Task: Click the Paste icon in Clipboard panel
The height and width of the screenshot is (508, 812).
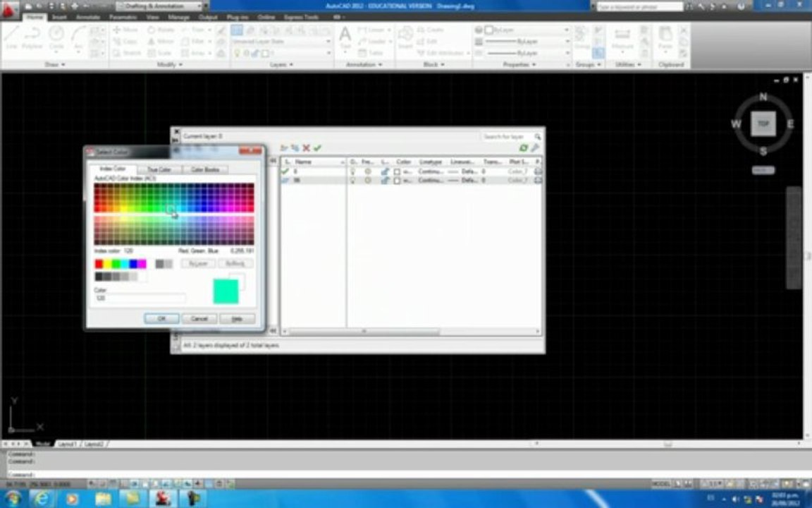Action: point(665,38)
